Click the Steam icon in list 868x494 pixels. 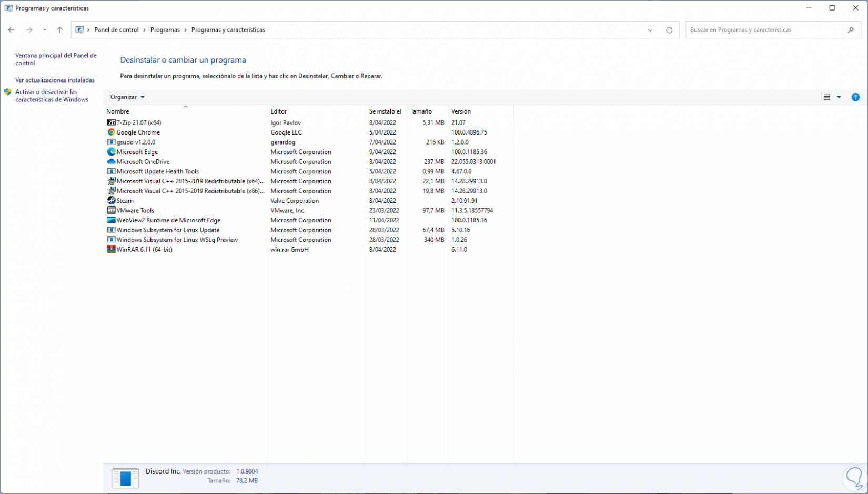tap(111, 201)
